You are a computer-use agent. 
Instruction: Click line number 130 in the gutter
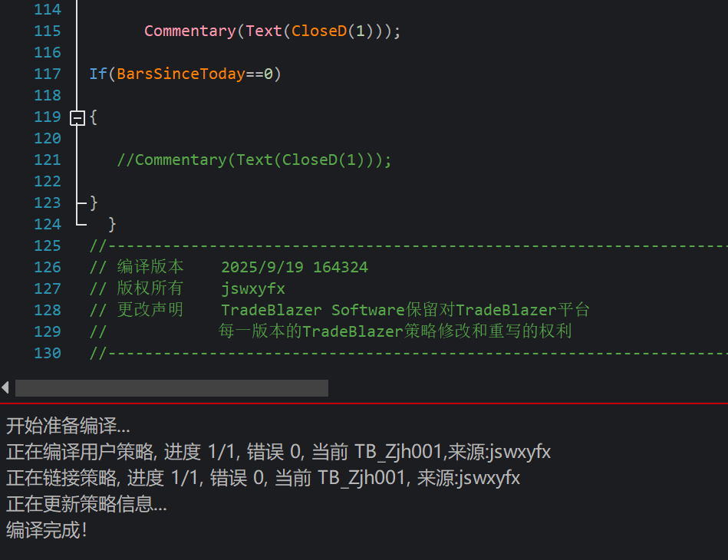coord(48,353)
